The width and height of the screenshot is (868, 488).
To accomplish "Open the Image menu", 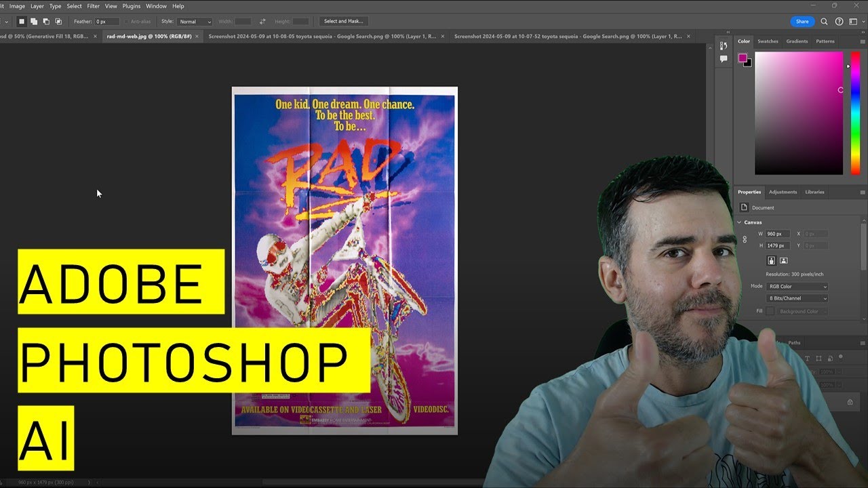I will click(17, 6).
